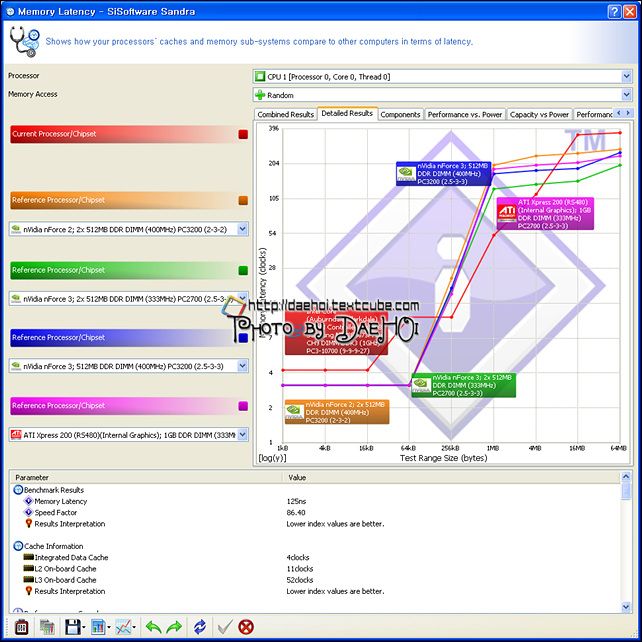The height and width of the screenshot is (642, 642).
Task: Click the orange nForce 2 chart label
Action: coord(337,412)
